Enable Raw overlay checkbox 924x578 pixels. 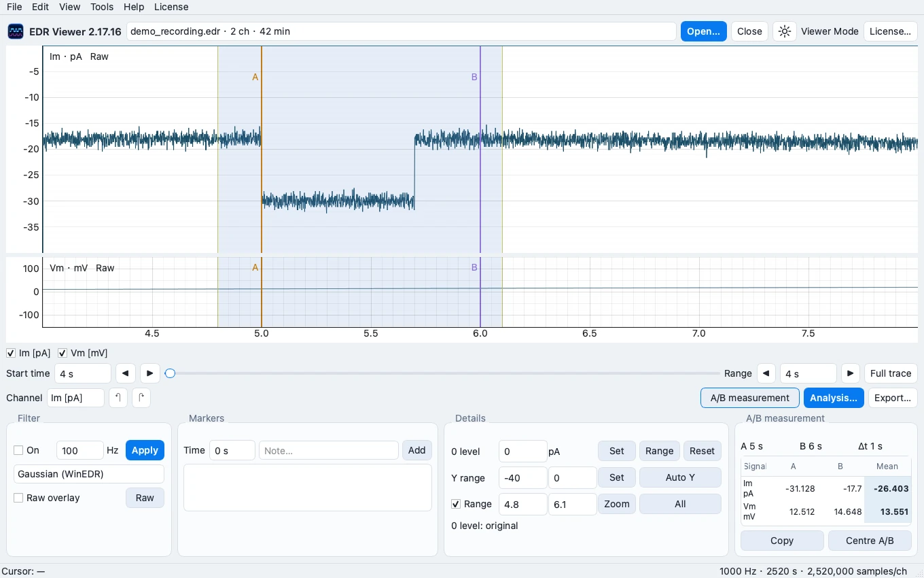pos(18,498)
